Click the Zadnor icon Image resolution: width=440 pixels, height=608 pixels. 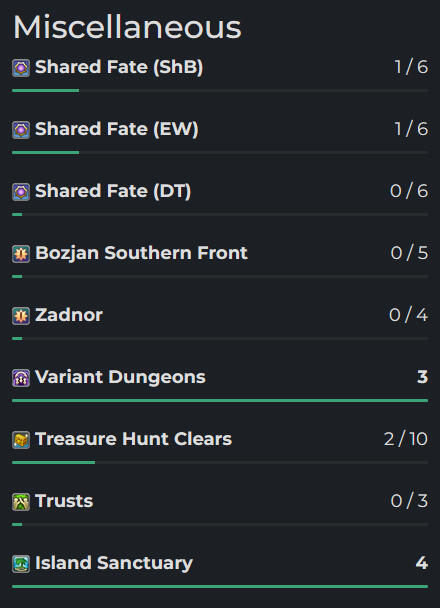pyautogui.click(x=21, y=316)
